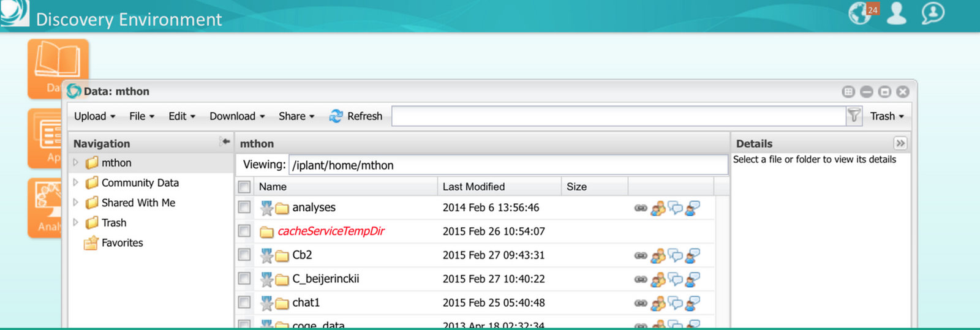The image size is (980, 330).
Task: Open the cacheServiceTempDir folder name
Action: pyautogui.click(x=331, y=231)
